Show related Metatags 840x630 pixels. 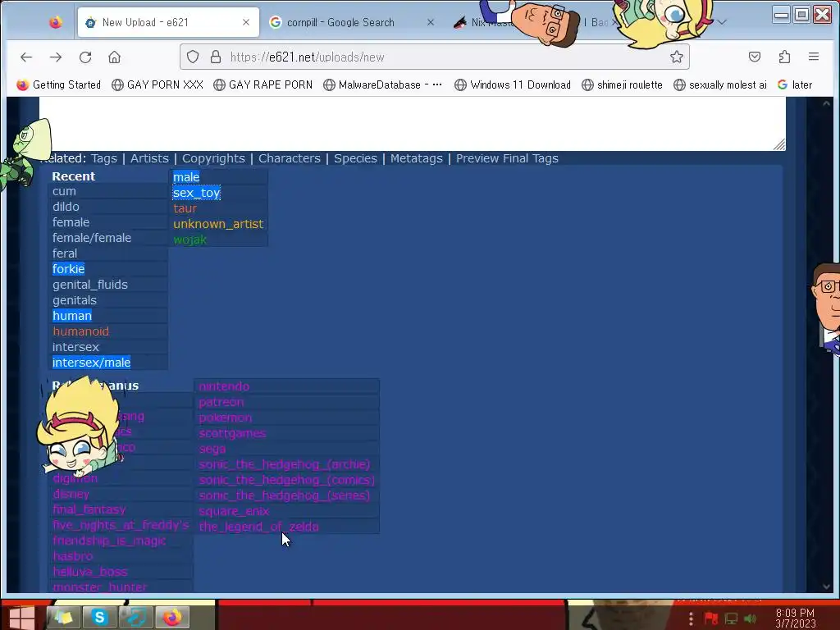click(x=416, y=158)
